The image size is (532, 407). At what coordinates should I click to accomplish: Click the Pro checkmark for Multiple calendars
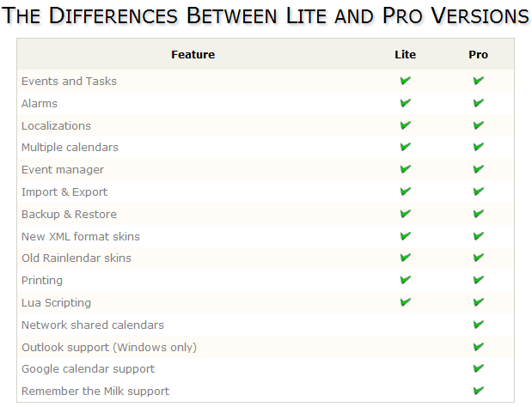coord(479,148)
